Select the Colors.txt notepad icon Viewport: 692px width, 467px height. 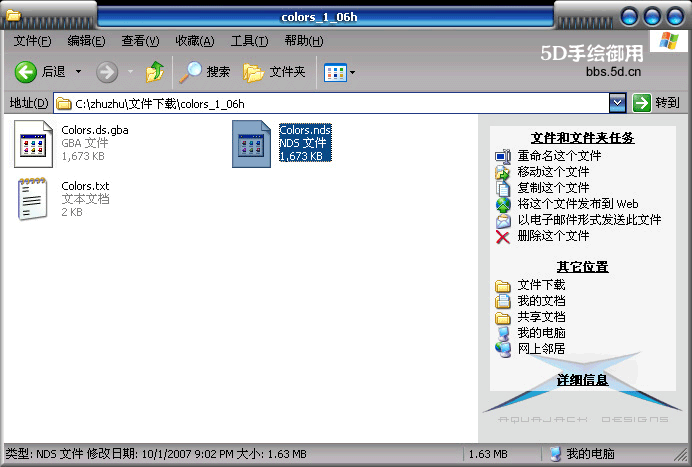[x=32, y=199]
